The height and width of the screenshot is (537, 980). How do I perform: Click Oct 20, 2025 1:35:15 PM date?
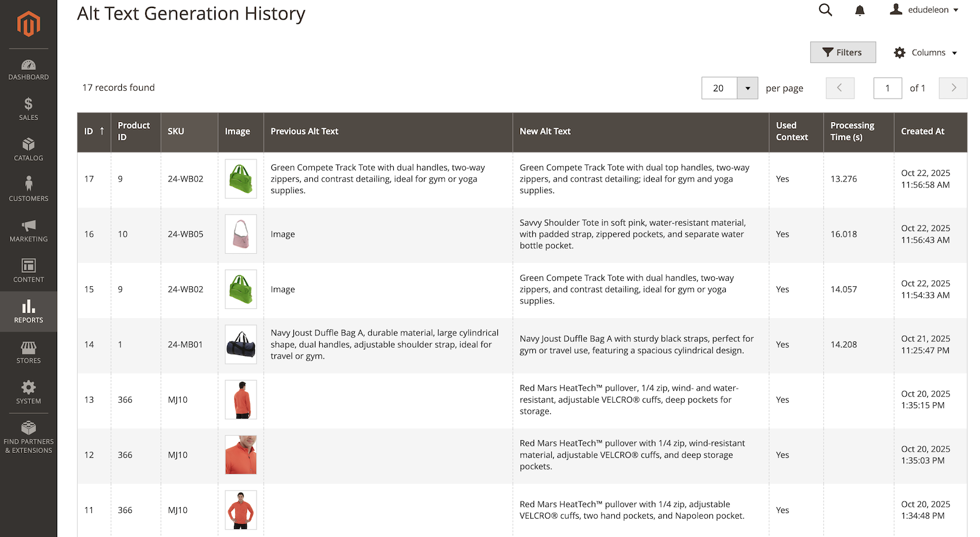925,400
